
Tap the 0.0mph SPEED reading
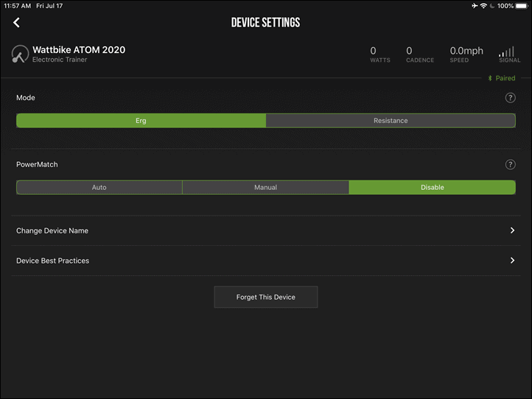tap(466, 54)
